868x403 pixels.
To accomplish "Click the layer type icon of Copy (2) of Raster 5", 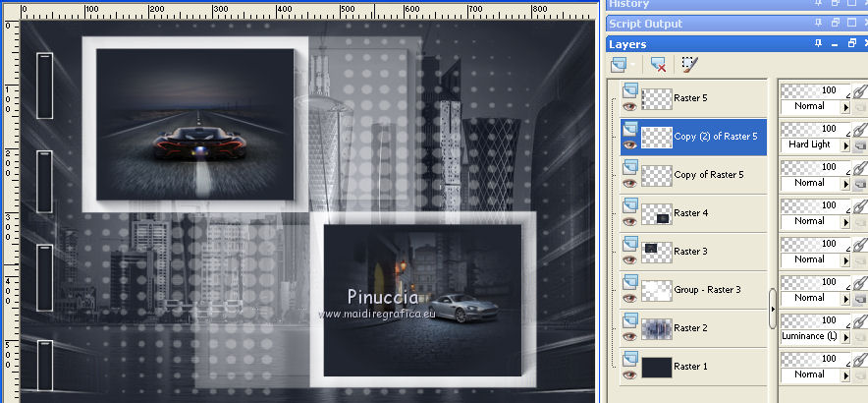I will pos(630,129).
